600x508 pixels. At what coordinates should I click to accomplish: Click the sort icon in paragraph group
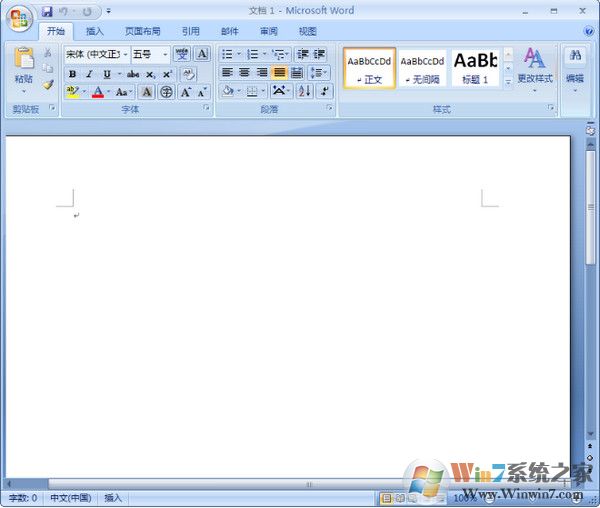click(x=304, y=91)
